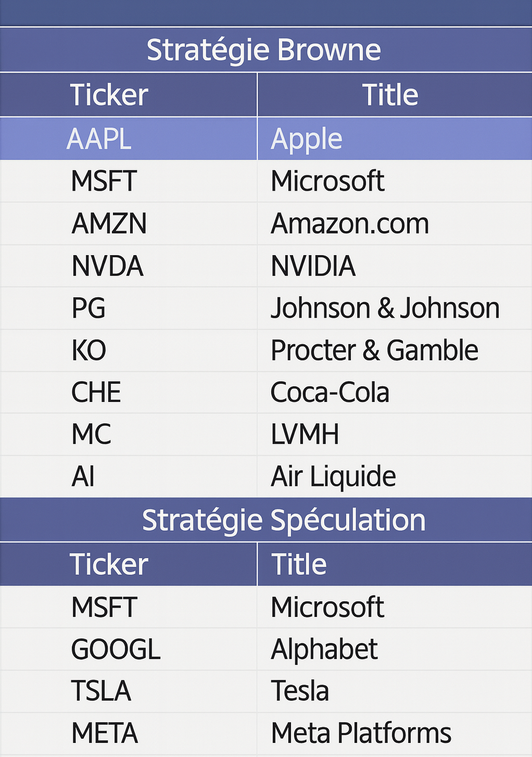Select the CHE ticker cell

tap(96, 392)
